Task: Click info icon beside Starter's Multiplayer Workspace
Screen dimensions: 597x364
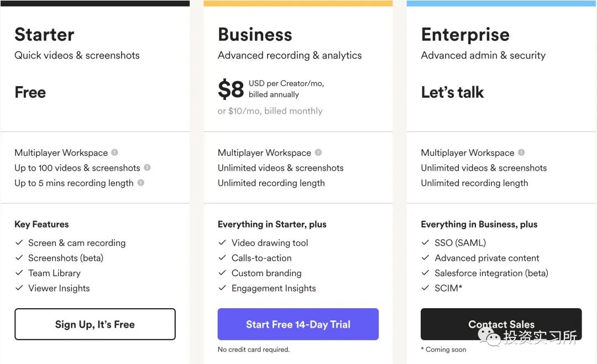Action: click(114, 152)
